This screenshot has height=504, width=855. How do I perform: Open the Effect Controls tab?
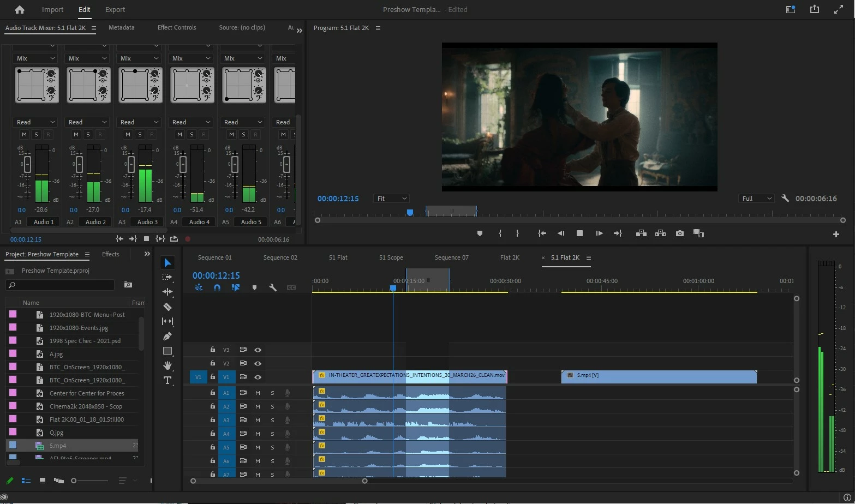(176, 27)
